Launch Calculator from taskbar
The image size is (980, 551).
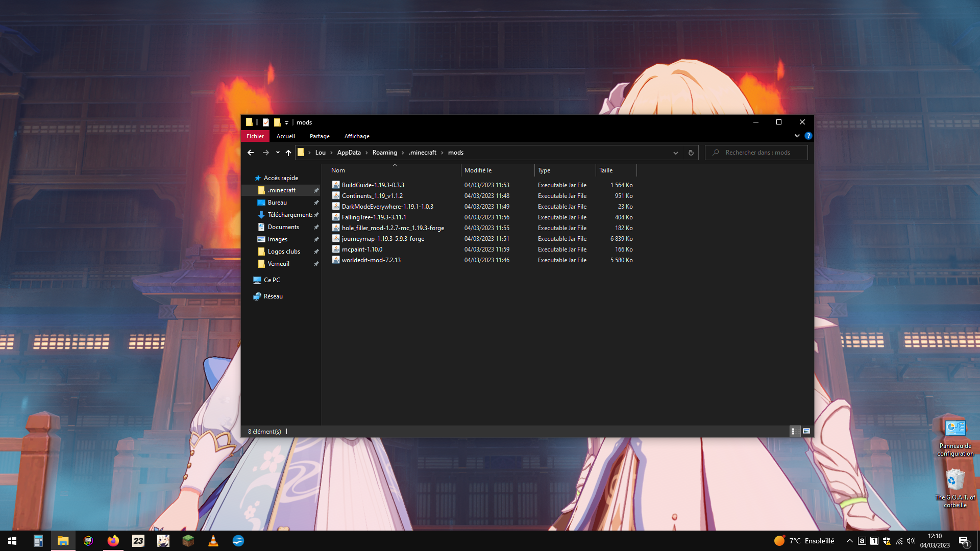38,541
